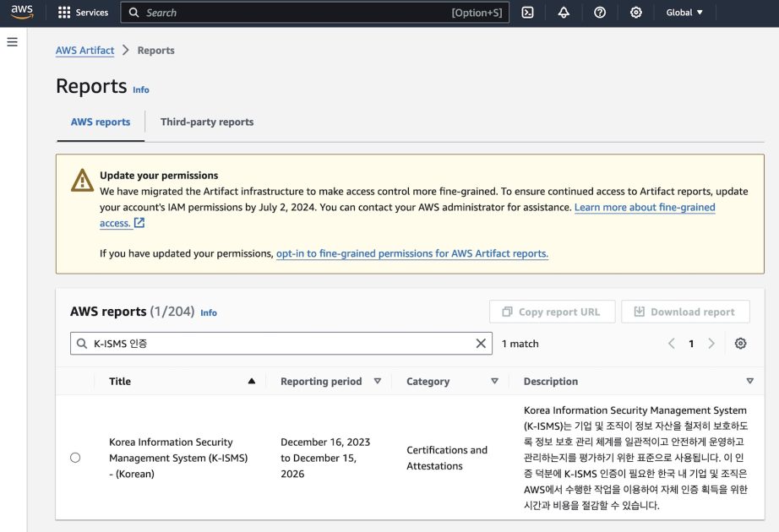The width and height of the screenshot is (779, 532).
Task: Click the AWS CloudShell terminal icon
Action: 527,12
